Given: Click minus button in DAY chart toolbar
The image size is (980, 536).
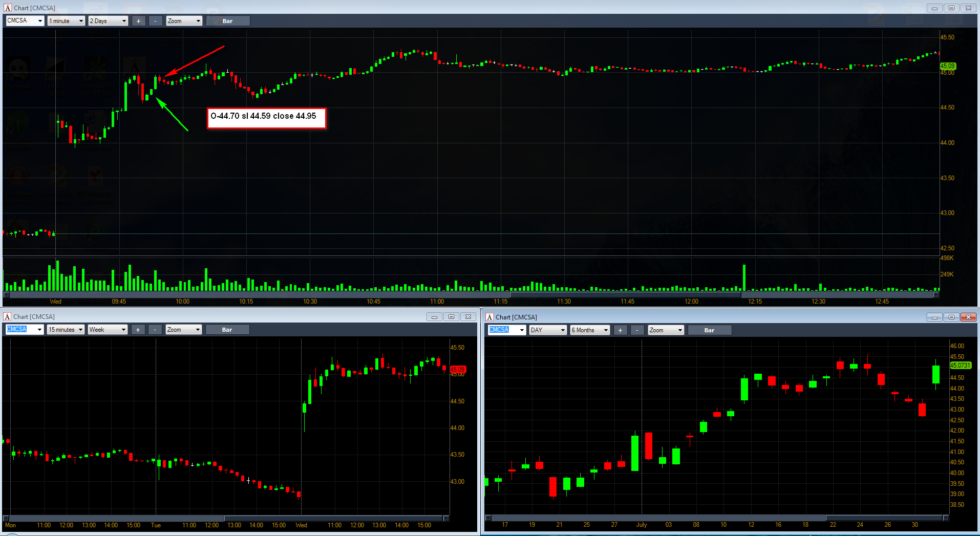Looking at the screenshot, I should pos(637,330).
